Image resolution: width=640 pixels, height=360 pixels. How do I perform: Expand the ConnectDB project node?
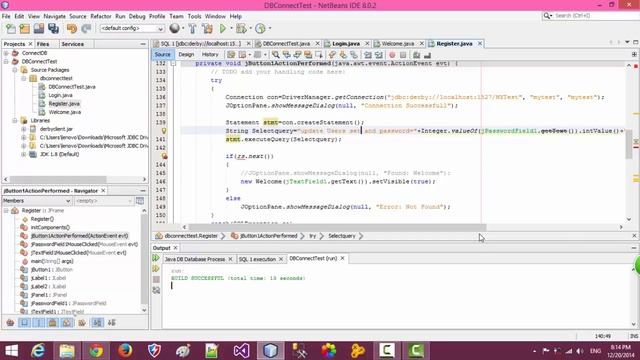coord(6,53)
